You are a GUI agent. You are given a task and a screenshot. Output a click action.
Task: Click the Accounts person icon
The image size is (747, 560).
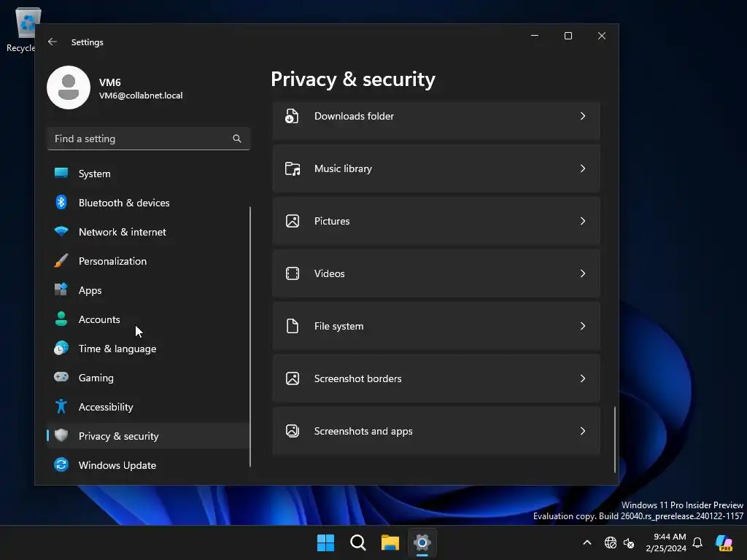point(61,319)
